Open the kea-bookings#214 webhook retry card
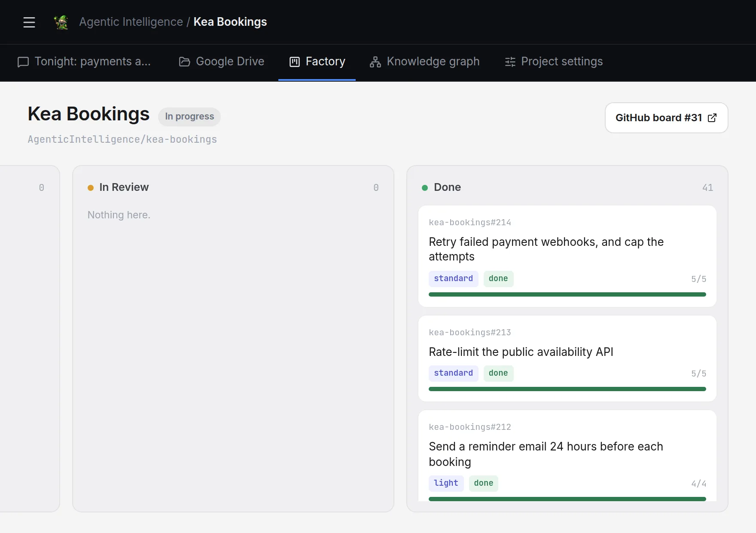 pyautogui.click(x=567, y=256)
